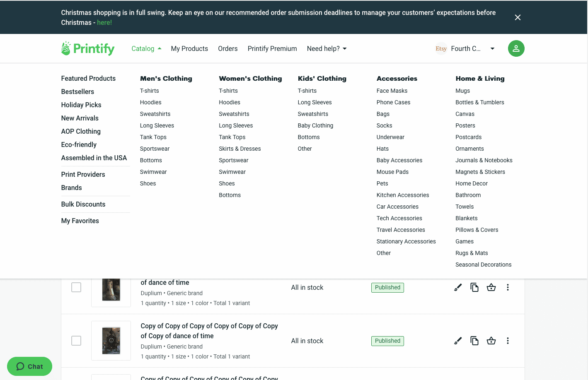Image resolution: width=588 pixels, height=380 pixels.
Task: Open the user account avatar icon
Action: [516, 48]
